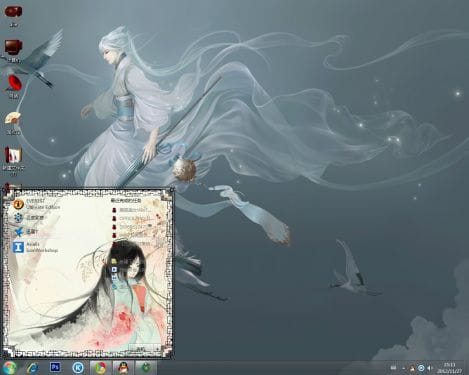Click the round blue tray icon
The height and width of the screenshot is (375, 469).
pyautogui.click(x=421, y=368)
